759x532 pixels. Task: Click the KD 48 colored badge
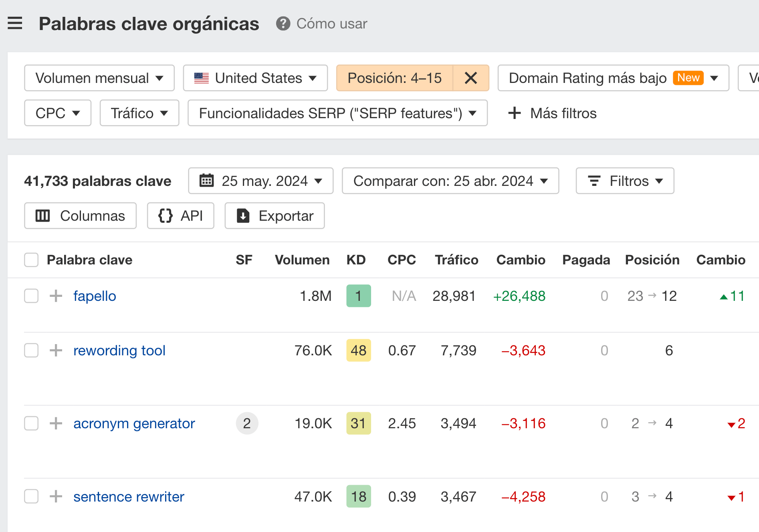click(358, 351)
